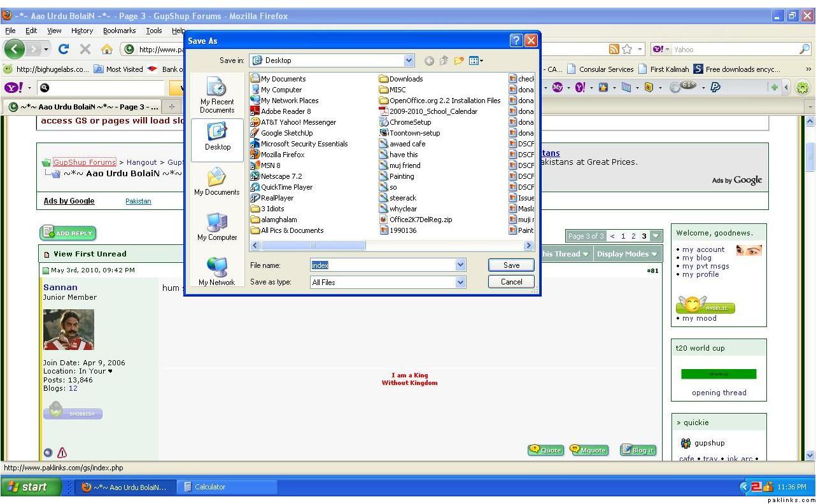Screen dimensions: 816x504
Task: Click Cancel in Save As dialog
Action: coord(511,282)
